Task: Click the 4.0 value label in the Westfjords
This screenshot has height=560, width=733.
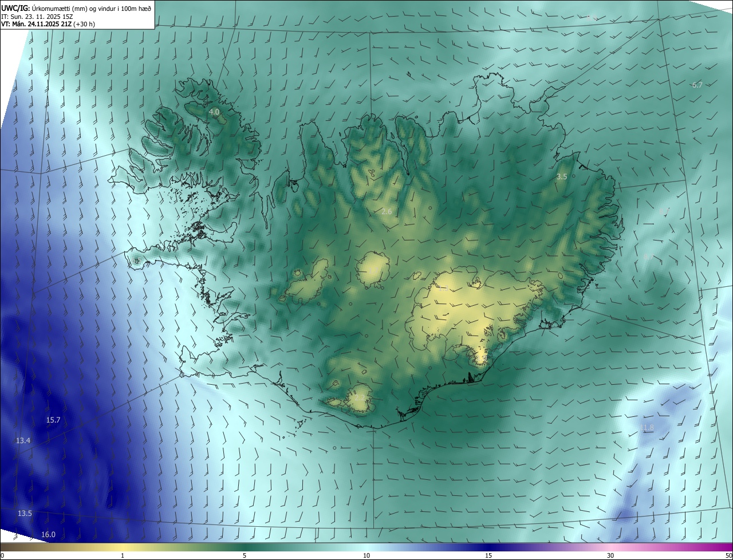Action: [214, 112]
